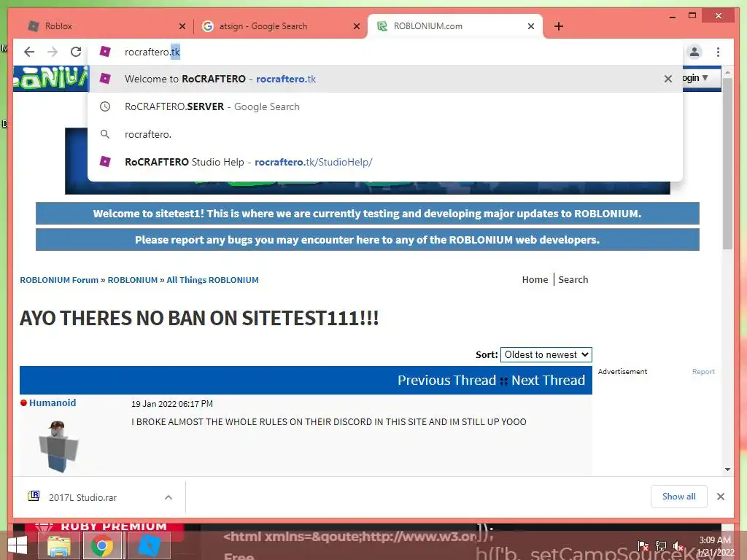Choose the rocraftero. search suggestion
This screenshot has height=560, width=747.
click(385, 134)
